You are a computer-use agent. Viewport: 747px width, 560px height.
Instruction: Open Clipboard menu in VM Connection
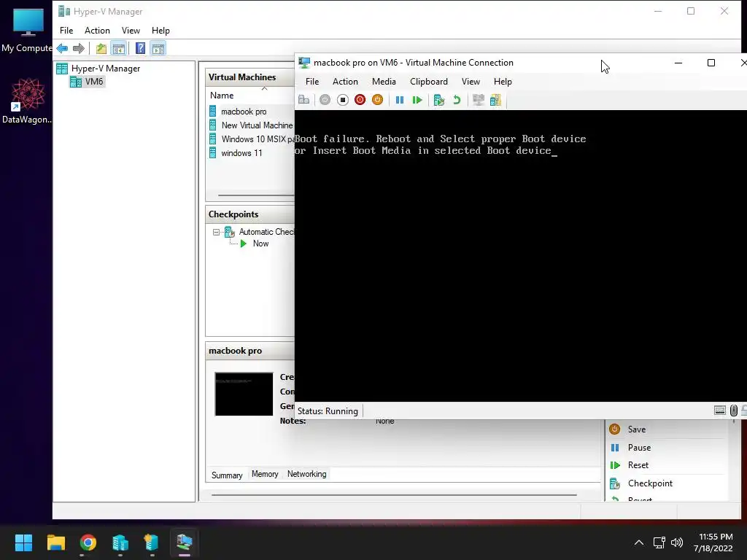[x=429, y=82]
